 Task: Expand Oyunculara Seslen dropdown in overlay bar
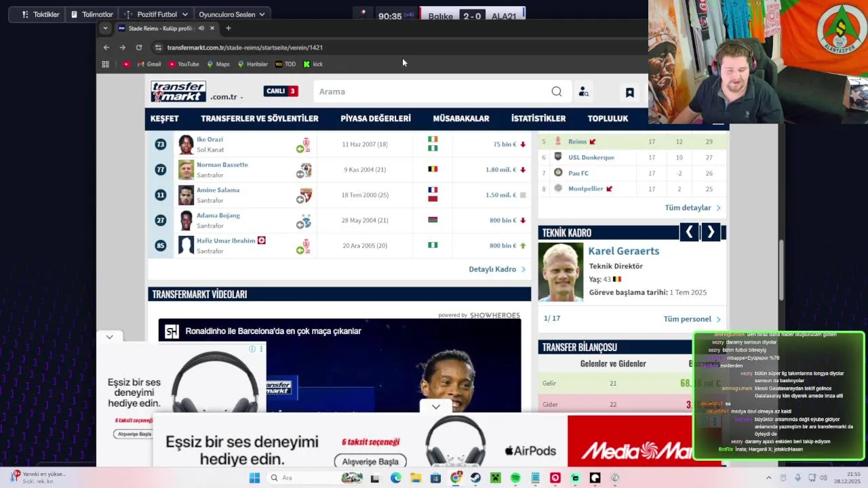pos(231,14)
